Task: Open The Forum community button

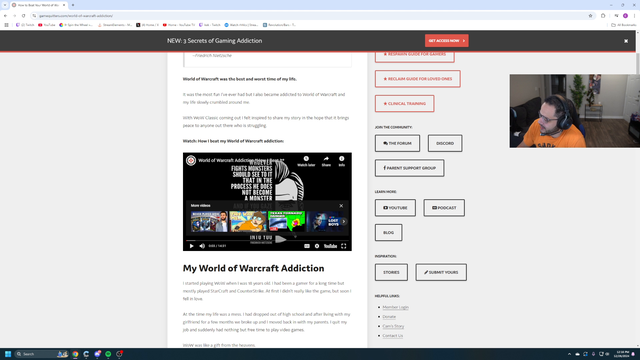Action: pyautogui.click(x=397, y=143)
